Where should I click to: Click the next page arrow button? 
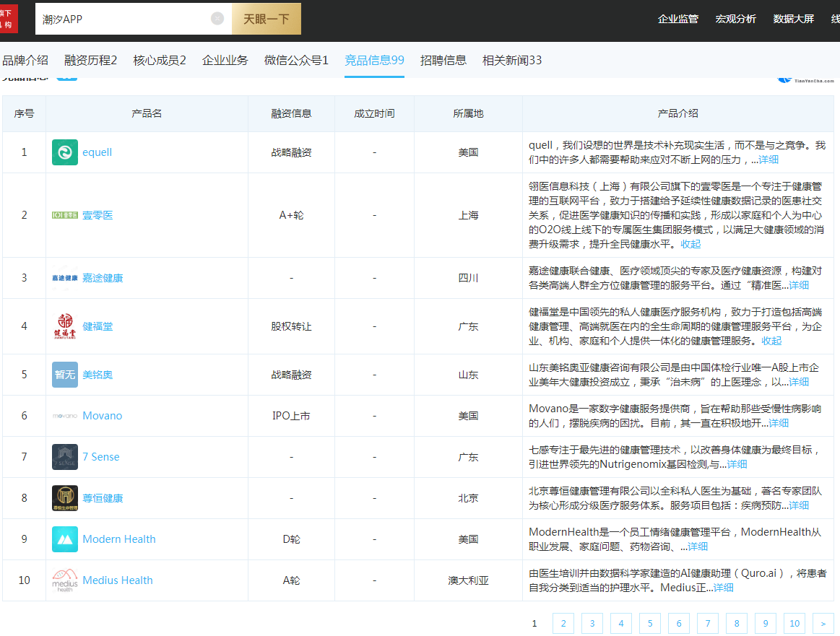click(823, 623)
